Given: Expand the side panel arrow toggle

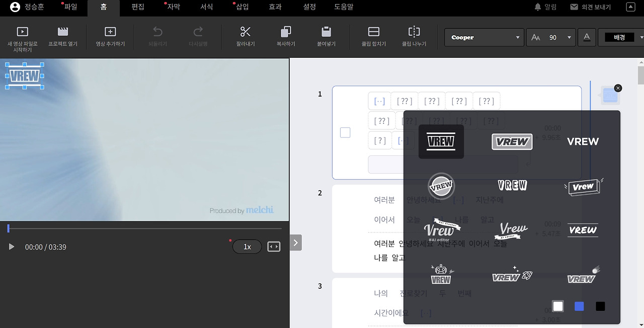Looking at the screenshot, I should click(296, 242).
